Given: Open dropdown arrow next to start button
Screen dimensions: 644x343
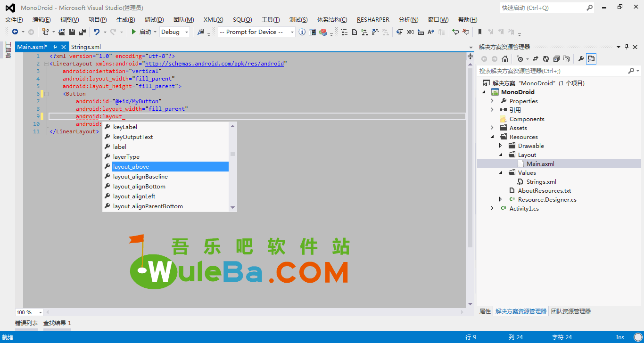Looking at the screenshot, I should [x=155, y=32].
